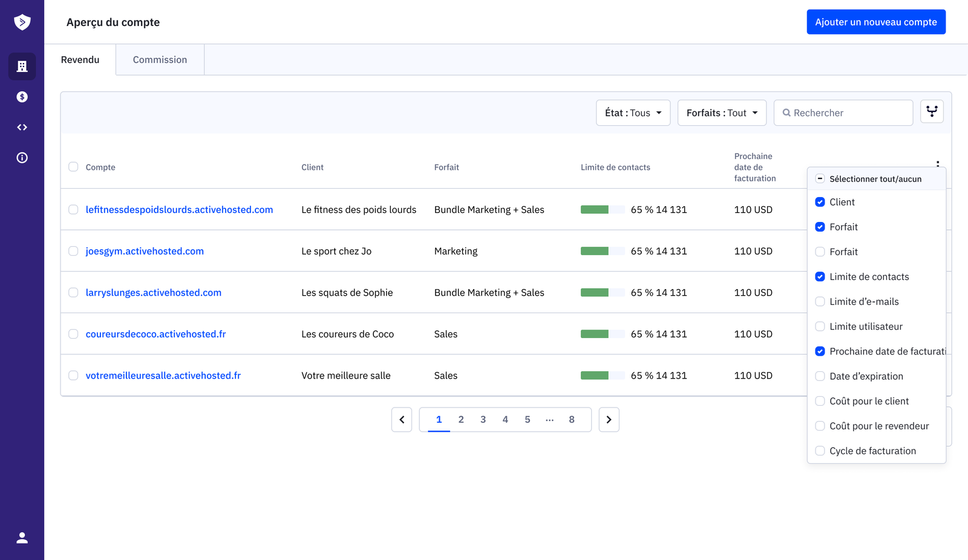Open the user profile icon at bottom
This screenshot has height=560, width=968.
coord(22,538)
